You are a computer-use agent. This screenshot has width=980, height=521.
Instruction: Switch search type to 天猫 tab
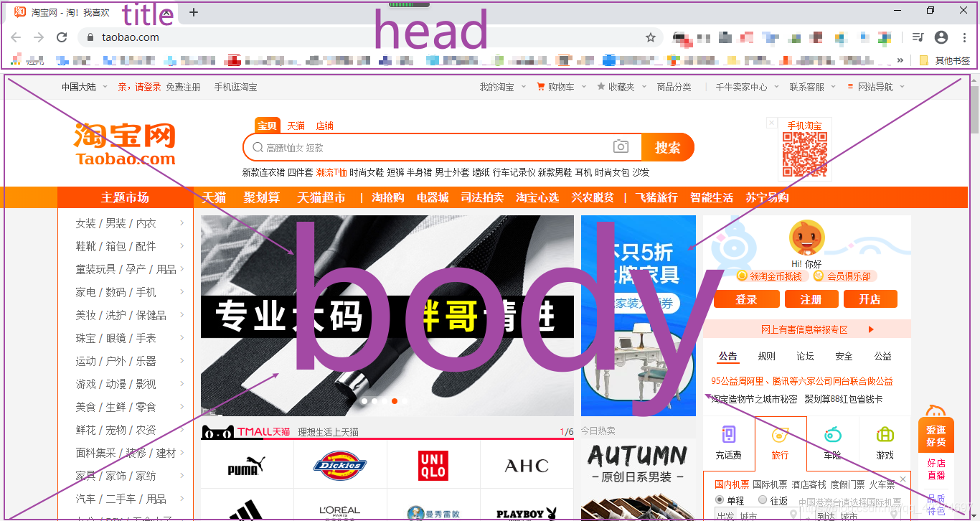point(296,126)
